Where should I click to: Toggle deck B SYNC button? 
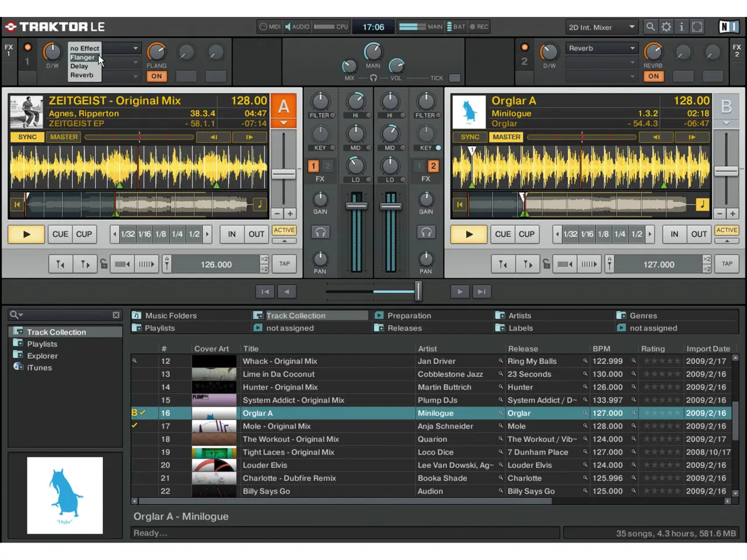(x=470, y=137)
